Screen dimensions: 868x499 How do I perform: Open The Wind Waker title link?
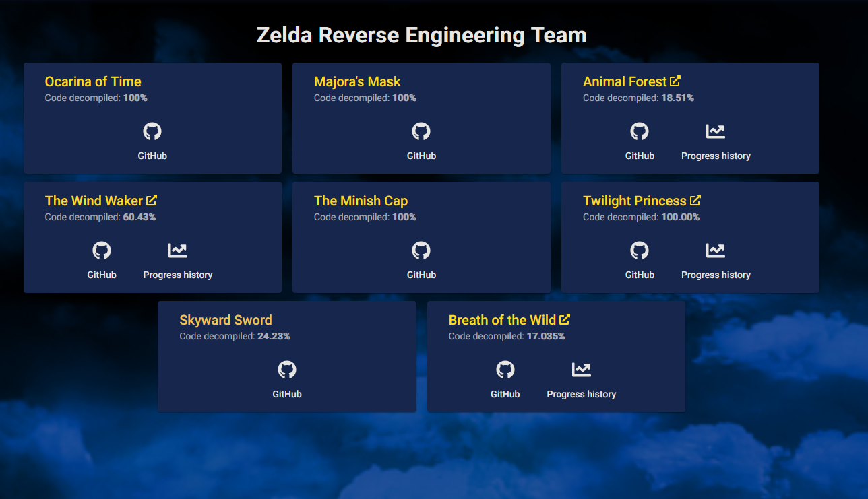(x=94, y=201)
